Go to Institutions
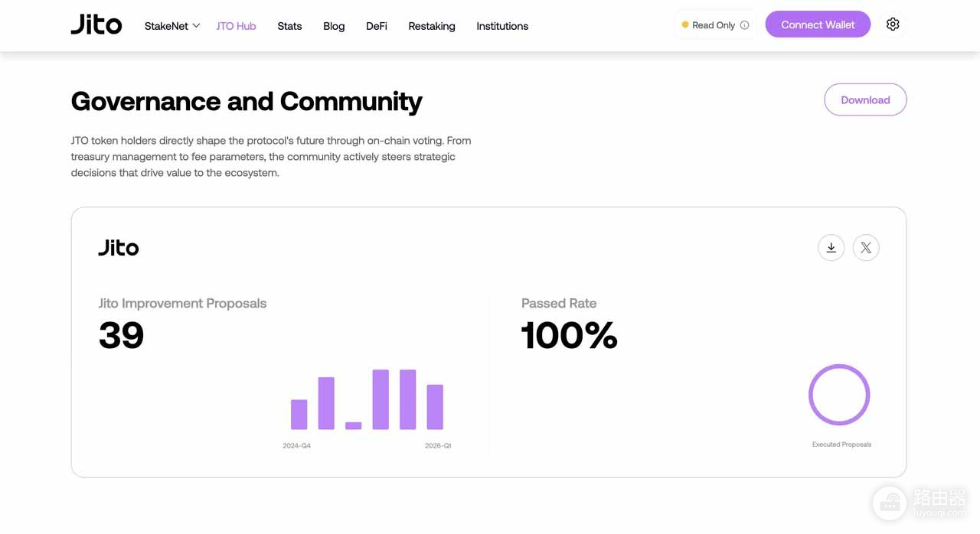 (502, 26)
